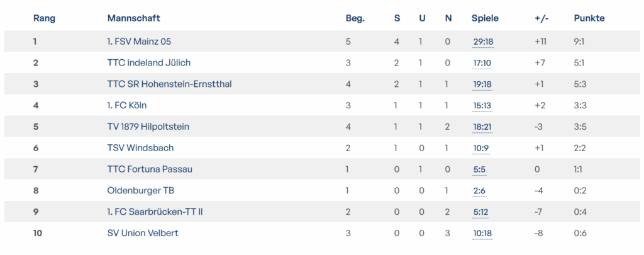The height and width of the screenshot is (255, 644).
Task: Click the SV Union Velbert team link
Action: coord(143,233)
